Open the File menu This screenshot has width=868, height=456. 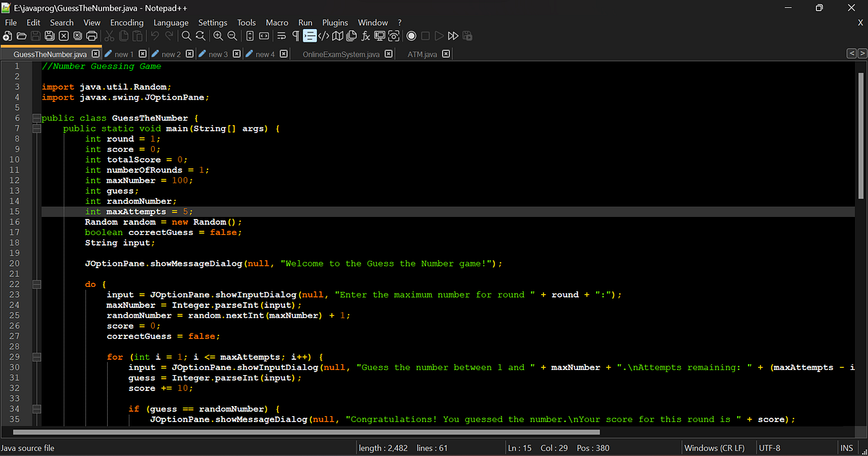(11, 22)
